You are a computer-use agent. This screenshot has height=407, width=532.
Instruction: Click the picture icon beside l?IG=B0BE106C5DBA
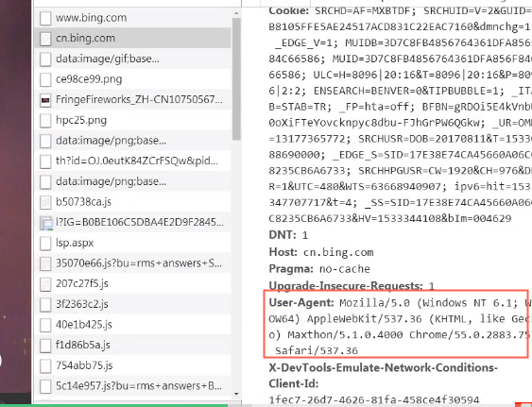point(46,223)
